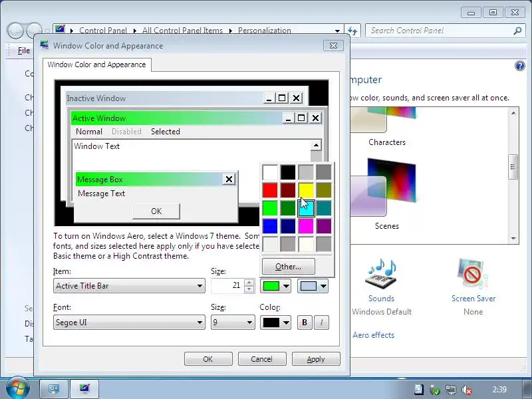Viewport: 532px width, 399px height.
Task: Open the Windows Start orb
Action: click(x=18, y=388)
